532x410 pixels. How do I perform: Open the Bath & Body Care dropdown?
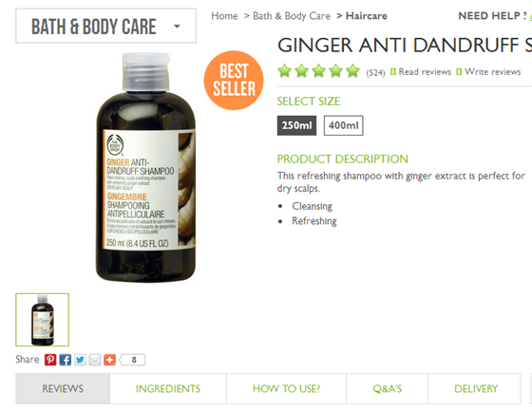(105, 26)
